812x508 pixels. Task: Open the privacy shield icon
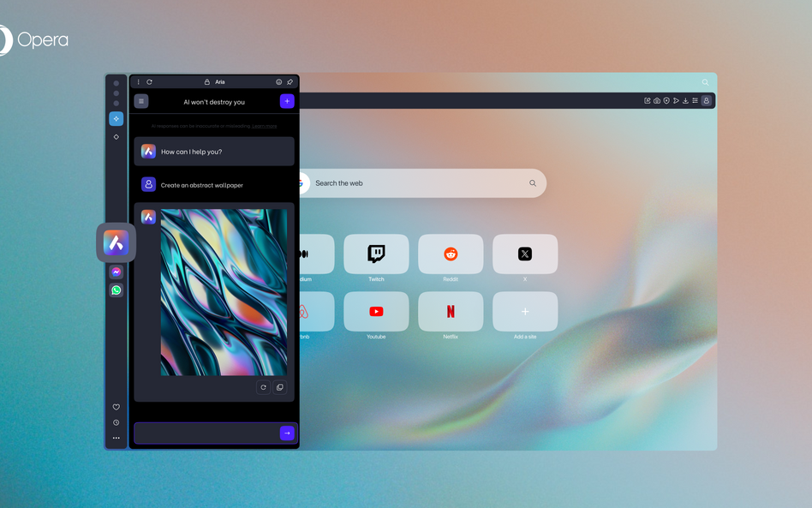(666, 100)
